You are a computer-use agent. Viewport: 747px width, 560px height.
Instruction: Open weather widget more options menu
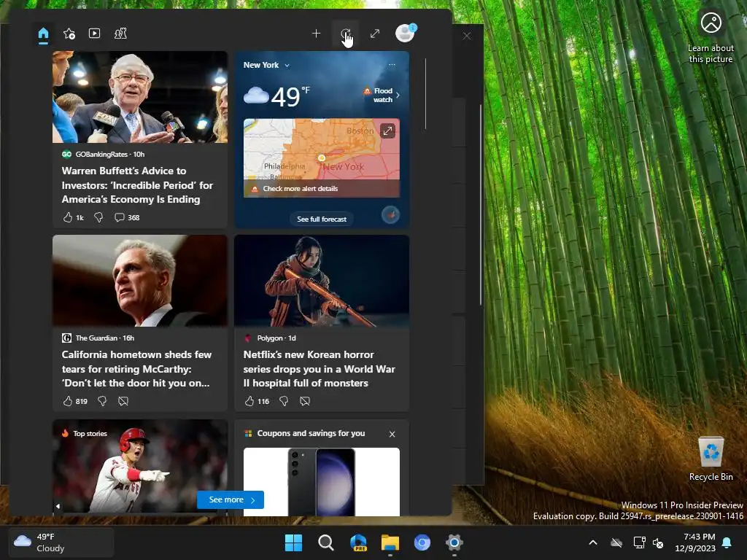click(x=392, y=65)
